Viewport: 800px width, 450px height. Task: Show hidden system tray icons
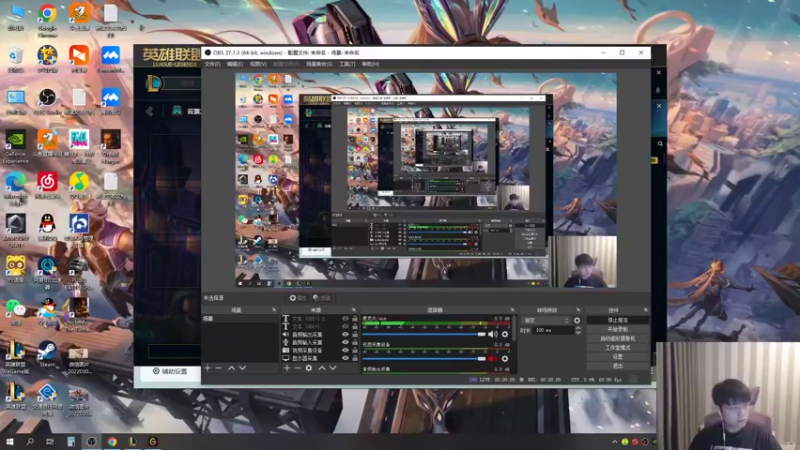coord(614,442)
